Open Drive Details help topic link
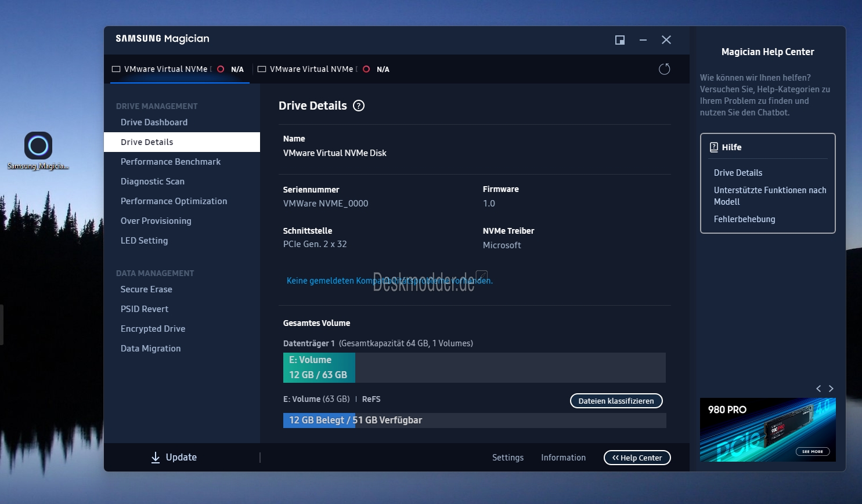Screen dimensions: 862x504 coord(738,173)
